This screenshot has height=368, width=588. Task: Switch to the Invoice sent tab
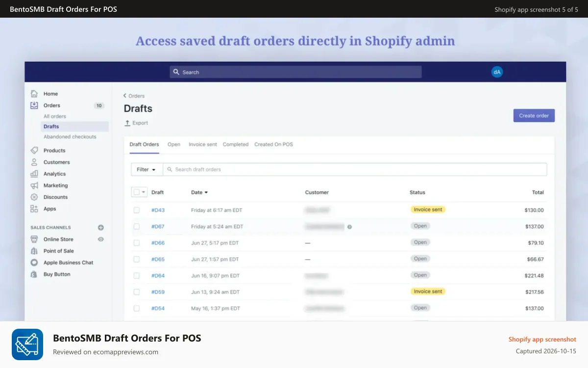coord(203,144)
